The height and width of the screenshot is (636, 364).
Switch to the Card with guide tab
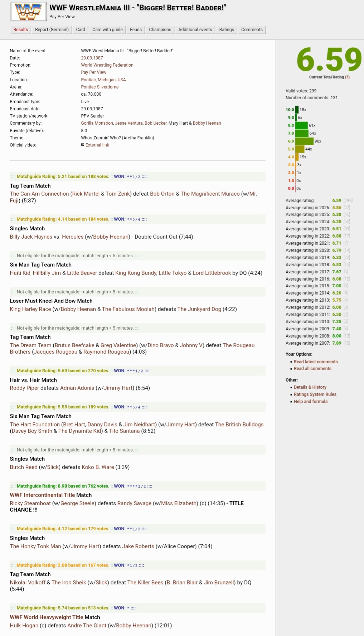107,30
